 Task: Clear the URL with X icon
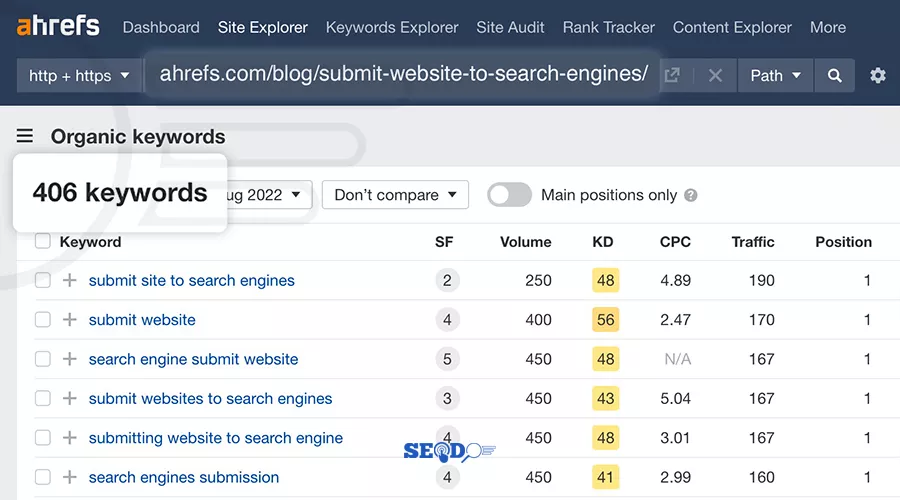pyautogui.click(x=715, y=75)
